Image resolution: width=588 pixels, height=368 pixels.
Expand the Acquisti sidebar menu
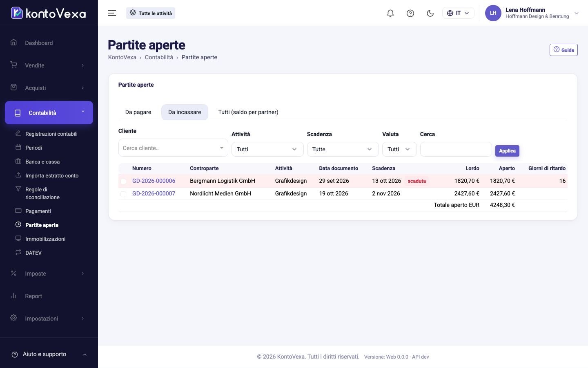(x=49, y=88)
